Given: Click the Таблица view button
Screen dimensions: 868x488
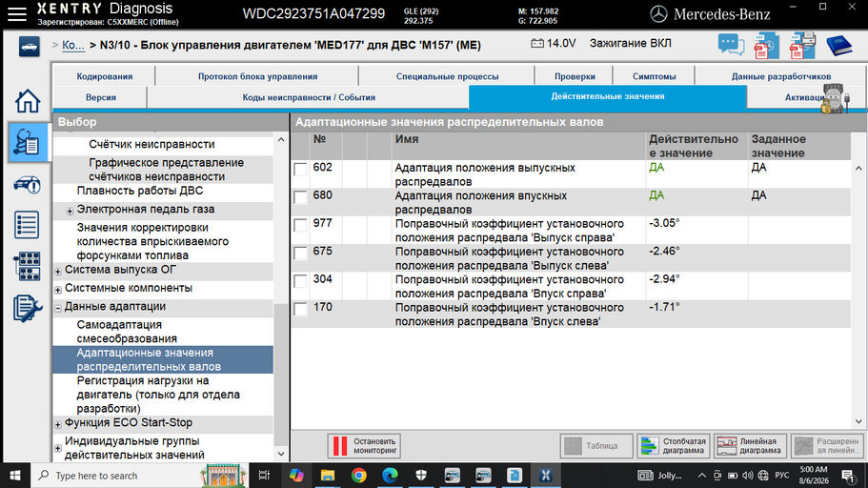Looking at the screenshot, I should tap(596, 445).
